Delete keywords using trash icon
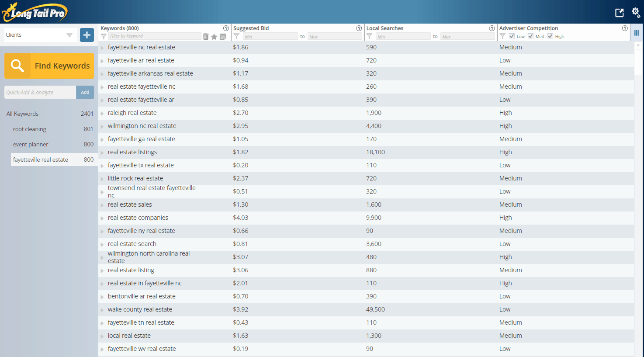Viewport: 644px width, 357px height. 206,37
